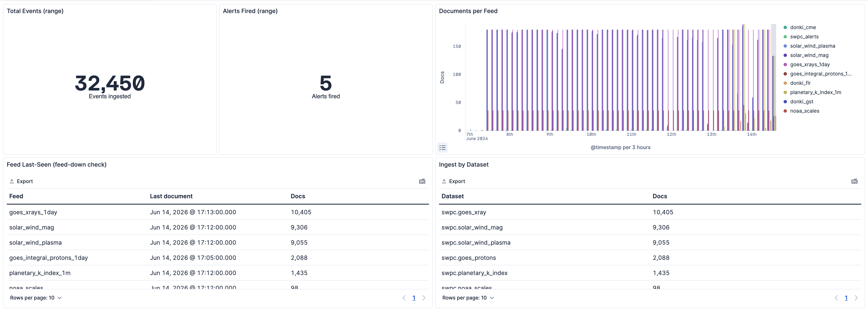Open keyboard shortcuts icon in Ingest by Dataset table
This screenshot has height=313, width=868.
[854, 181]
